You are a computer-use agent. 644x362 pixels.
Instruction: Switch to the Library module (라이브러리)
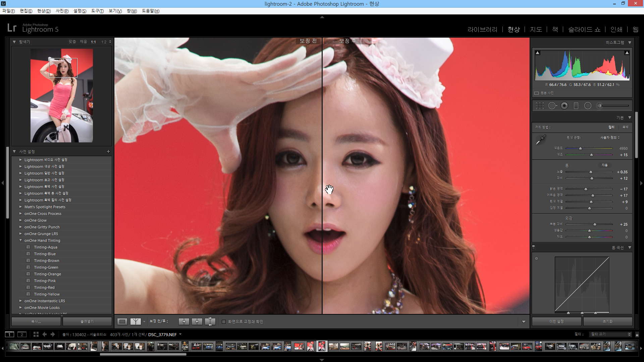482,30
